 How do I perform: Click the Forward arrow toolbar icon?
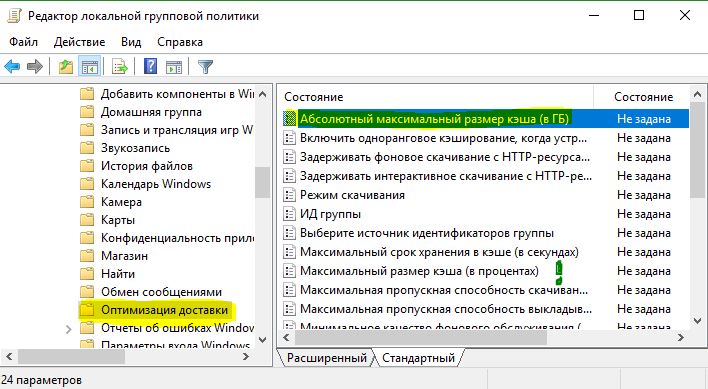click(x=35, y=67)
